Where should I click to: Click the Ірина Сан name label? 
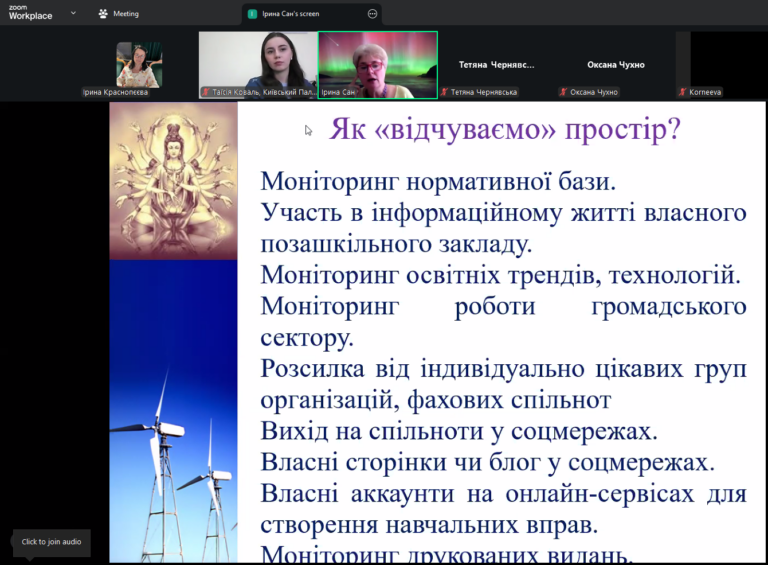[338, 92]
